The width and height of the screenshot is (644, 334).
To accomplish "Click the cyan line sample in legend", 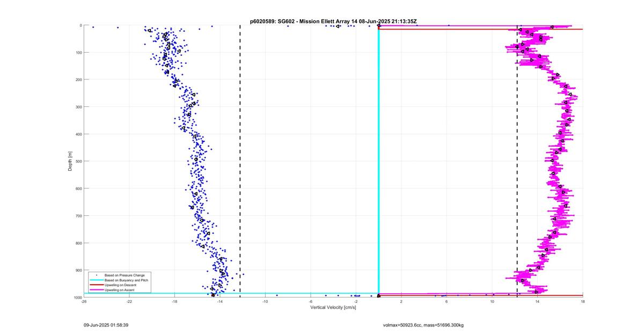I will (96, 280).
